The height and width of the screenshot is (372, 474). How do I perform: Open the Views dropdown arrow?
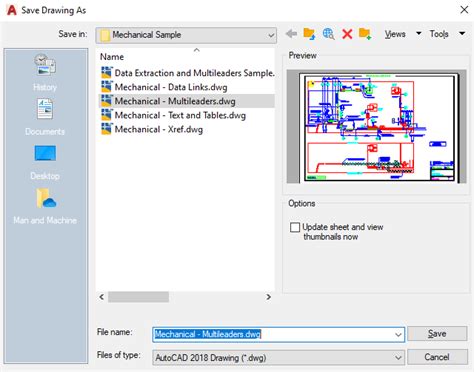tap(419, 33)
